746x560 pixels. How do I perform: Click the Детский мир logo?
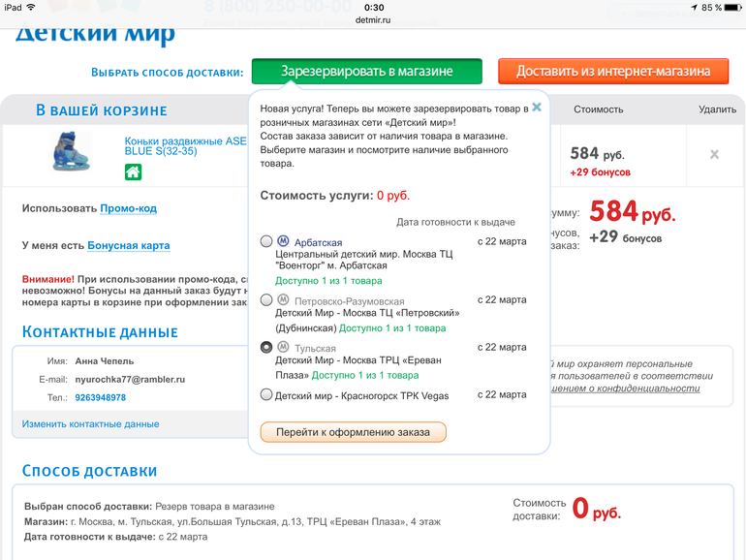(x=95, y=35)
